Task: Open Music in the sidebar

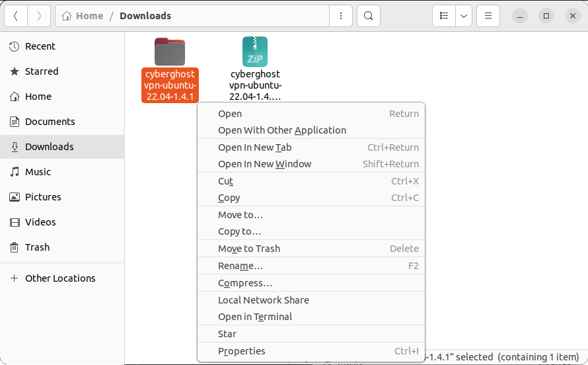Action: [62, 172]
